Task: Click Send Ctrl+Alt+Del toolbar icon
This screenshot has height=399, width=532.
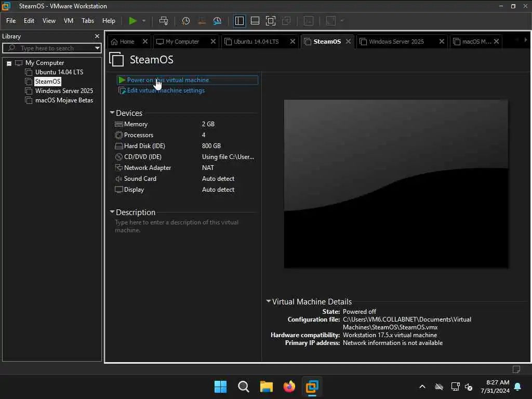Action: [x=164, y=21]
